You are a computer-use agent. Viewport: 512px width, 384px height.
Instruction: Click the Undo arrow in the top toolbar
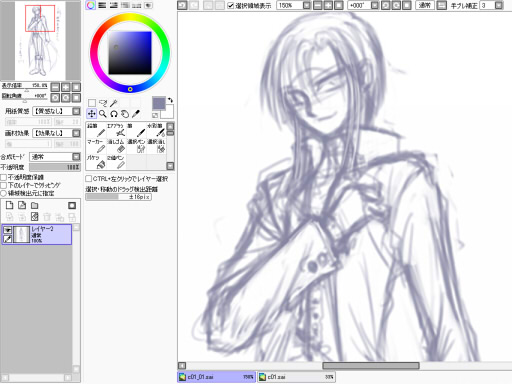[x=182, y=5]
